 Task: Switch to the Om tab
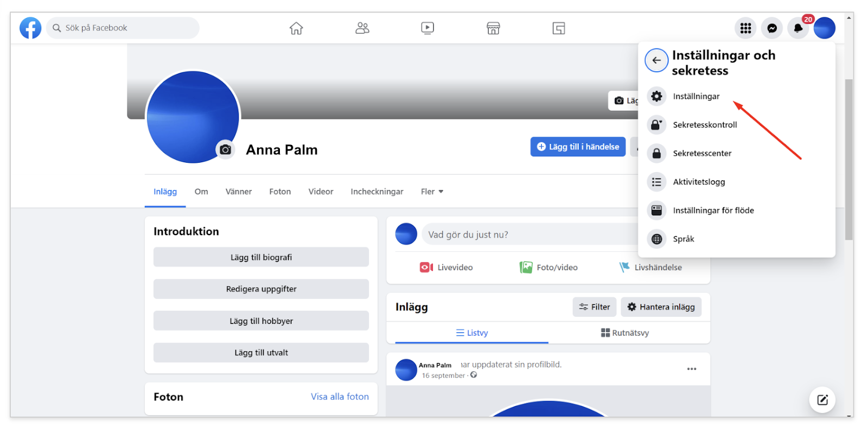click(201, 192)
